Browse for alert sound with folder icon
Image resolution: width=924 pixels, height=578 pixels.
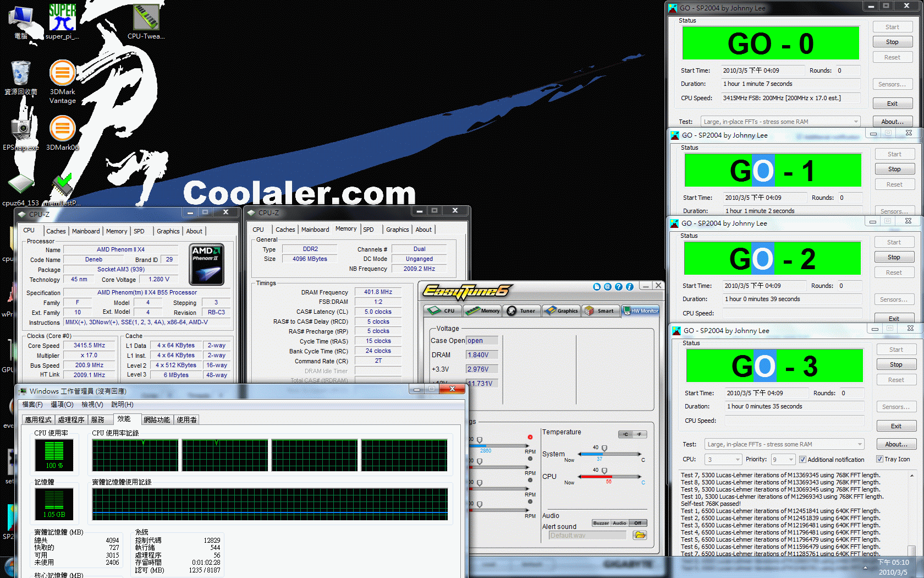coord(640,535)
